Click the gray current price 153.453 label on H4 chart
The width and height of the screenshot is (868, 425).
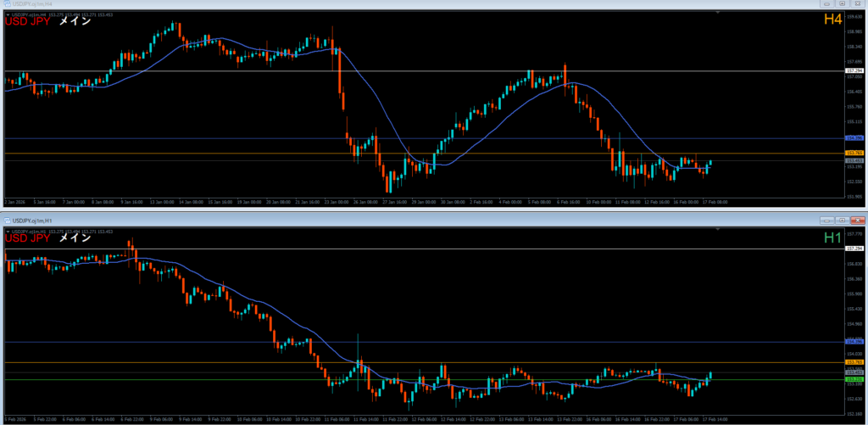854,160
